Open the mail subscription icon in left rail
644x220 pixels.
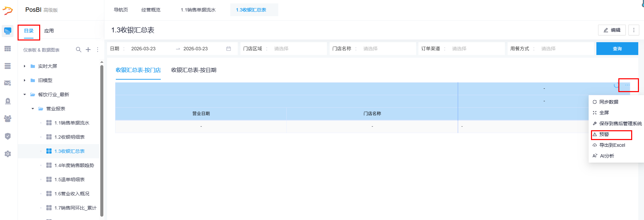(7, 83)
